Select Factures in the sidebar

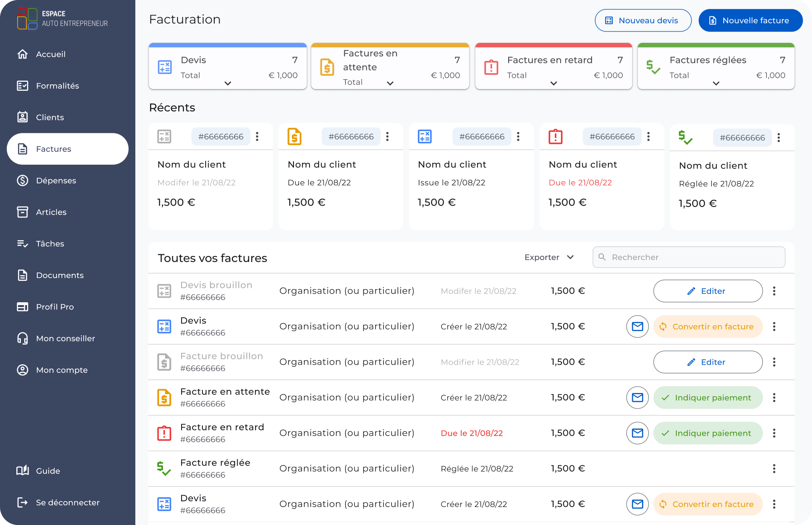[67, 149]
